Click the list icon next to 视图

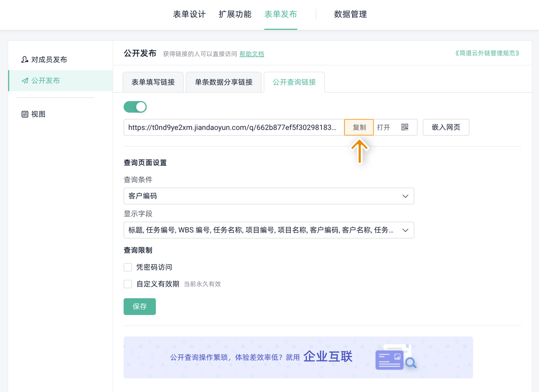pos(25,114)
